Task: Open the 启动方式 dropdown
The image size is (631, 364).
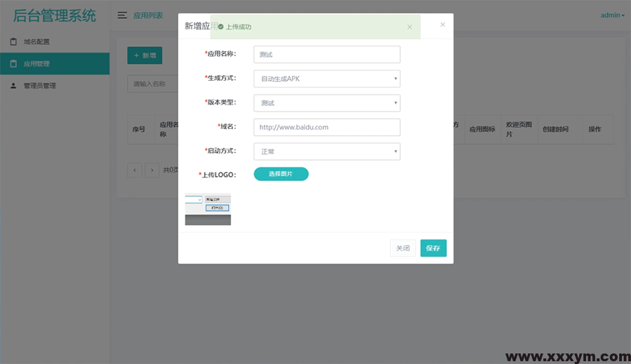Action: (326, 151)
